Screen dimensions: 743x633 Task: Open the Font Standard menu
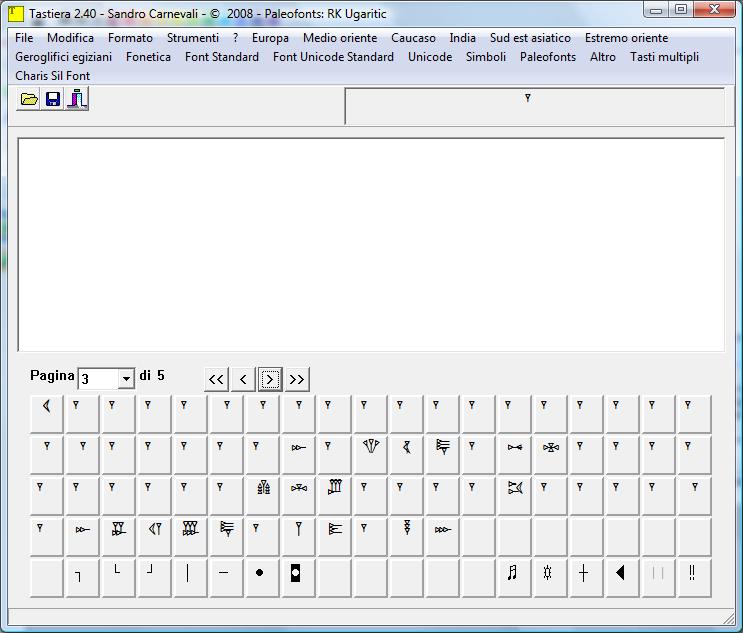222,57
